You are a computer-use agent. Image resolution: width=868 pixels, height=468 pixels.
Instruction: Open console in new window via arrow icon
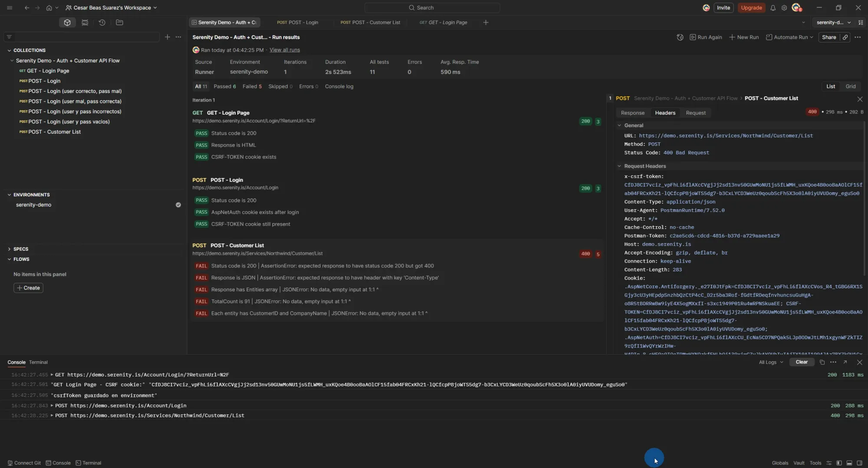(845, 362)
